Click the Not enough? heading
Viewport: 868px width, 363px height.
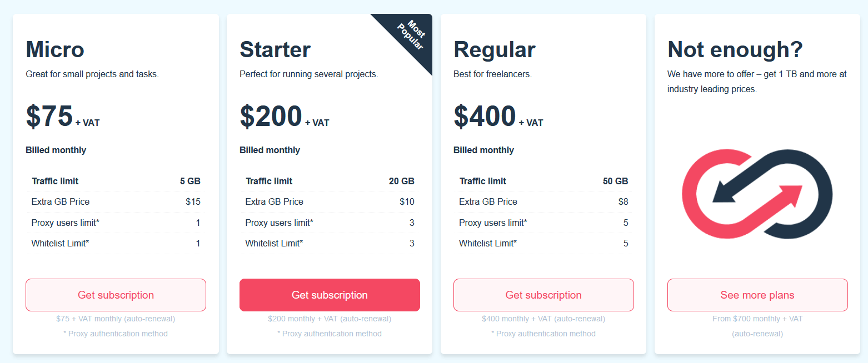pyautogui.click(x=735, y=49)
